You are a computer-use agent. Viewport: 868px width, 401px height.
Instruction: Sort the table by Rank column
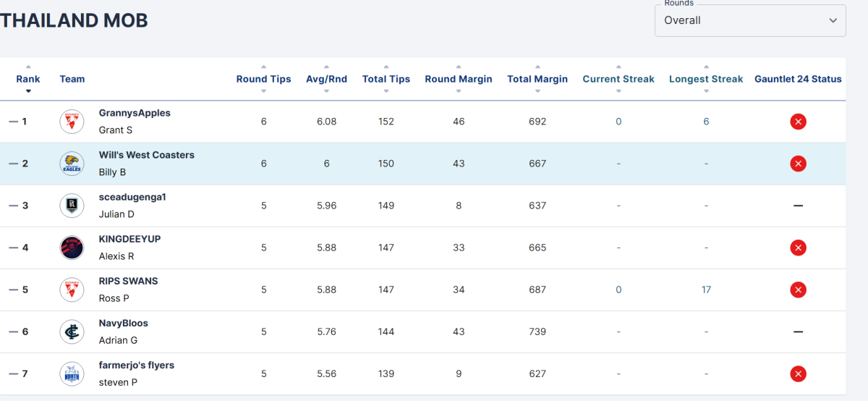click(28, 79)
